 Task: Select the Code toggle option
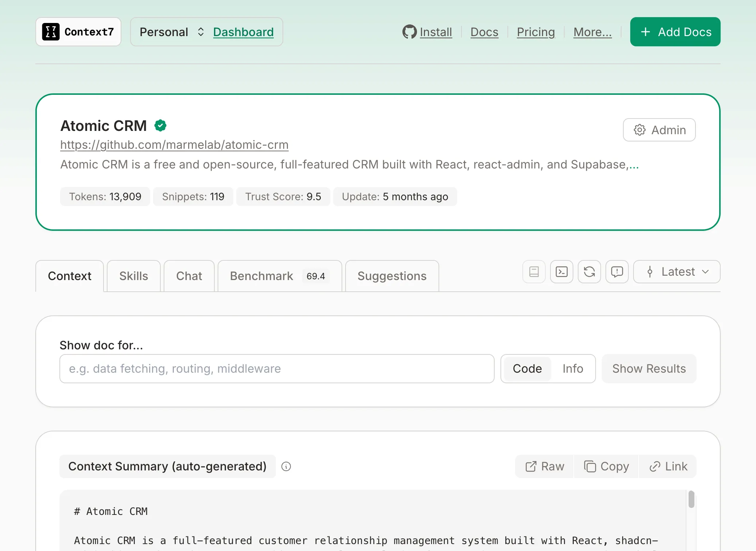click(x=527, y=369)
